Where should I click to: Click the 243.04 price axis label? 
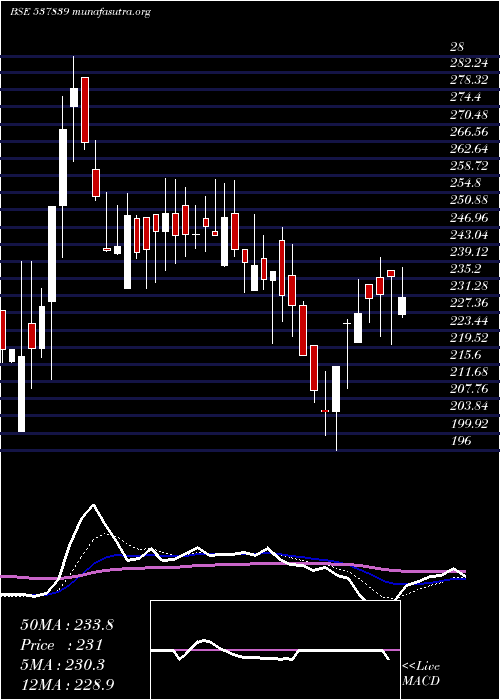click(467, 234)
